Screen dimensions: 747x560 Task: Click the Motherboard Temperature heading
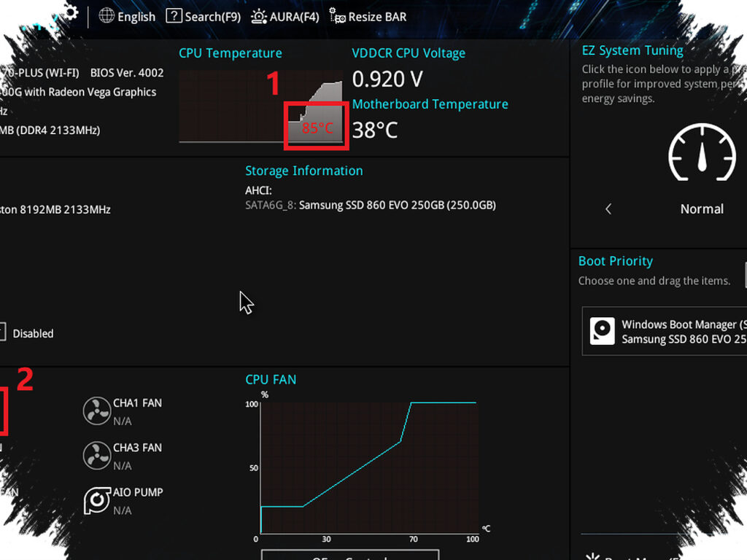tap(430, 104)
